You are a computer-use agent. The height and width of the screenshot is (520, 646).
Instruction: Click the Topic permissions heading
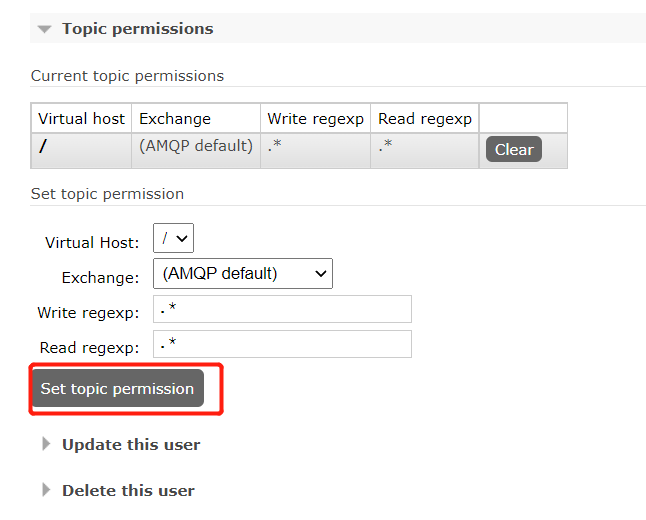pos(138,29)
